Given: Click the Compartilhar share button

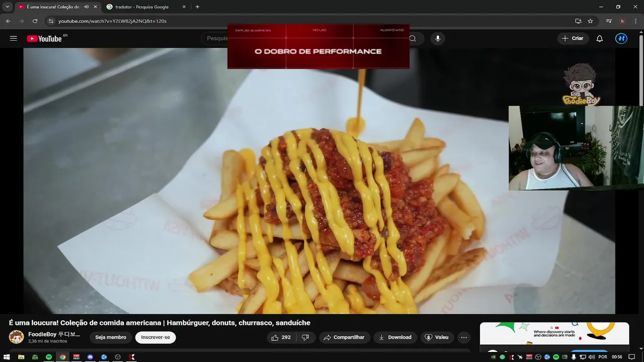Looking at the screenshot, I should (345, 337).
